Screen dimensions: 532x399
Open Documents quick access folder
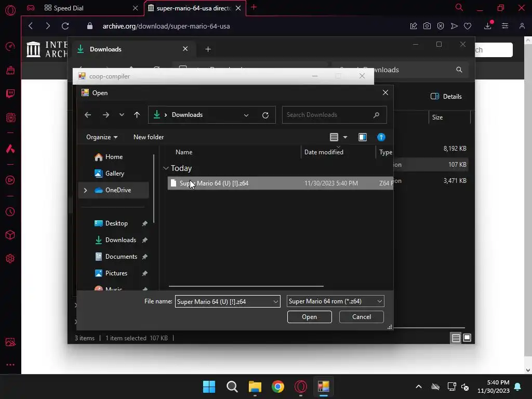(121, 257)
